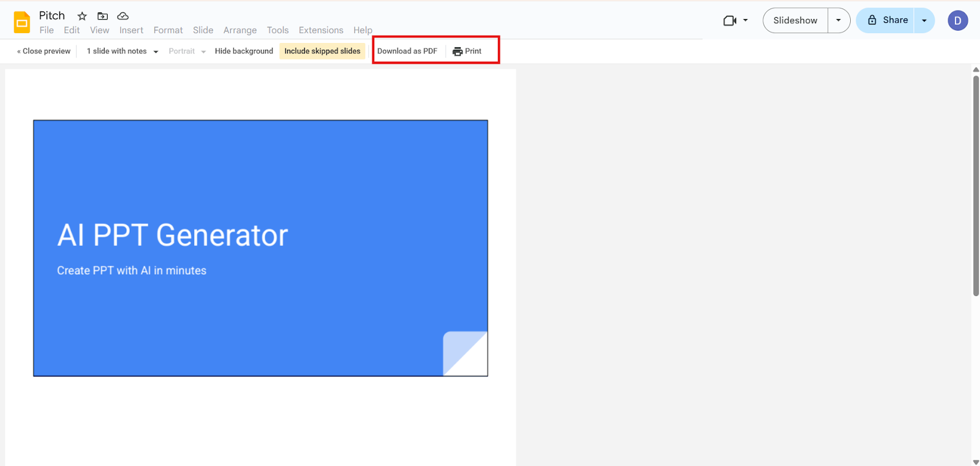Open the Slide menu
Screen dimensions: 980x466
tap(203, 30)
